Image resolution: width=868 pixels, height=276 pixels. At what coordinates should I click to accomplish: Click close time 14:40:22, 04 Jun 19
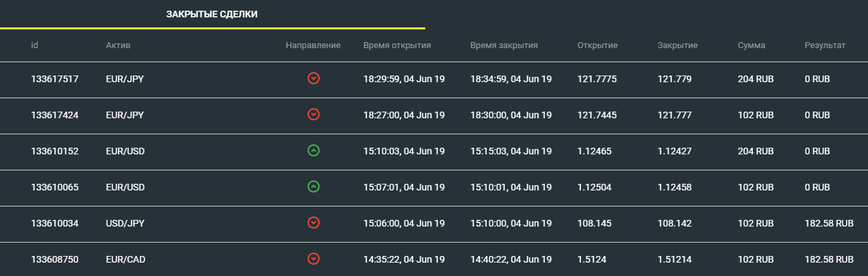[x=511, y=259]
